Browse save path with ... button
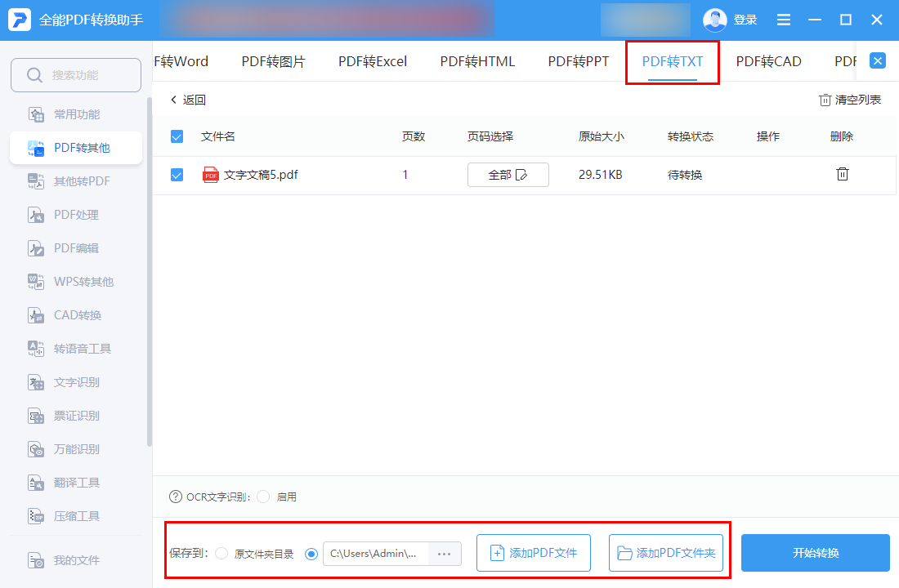This screenshot has width=899, height=588. click(444, 553)
